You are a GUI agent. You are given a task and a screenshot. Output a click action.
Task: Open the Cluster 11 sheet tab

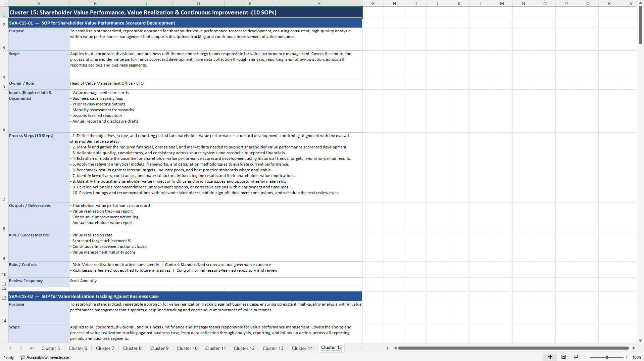216,348
